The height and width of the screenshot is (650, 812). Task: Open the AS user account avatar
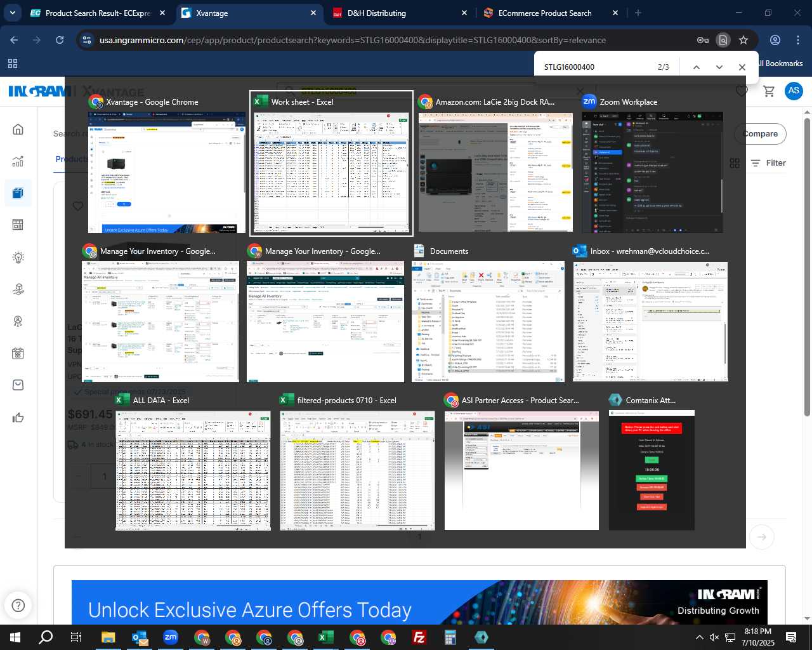794,91
